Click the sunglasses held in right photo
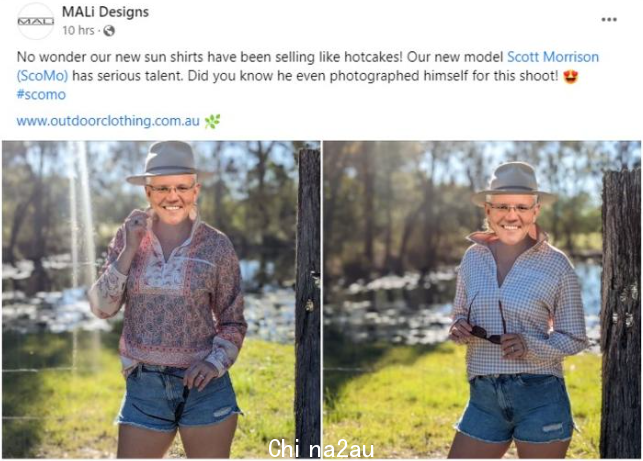The width and height of the screenshot is (643, 461). 487,324
